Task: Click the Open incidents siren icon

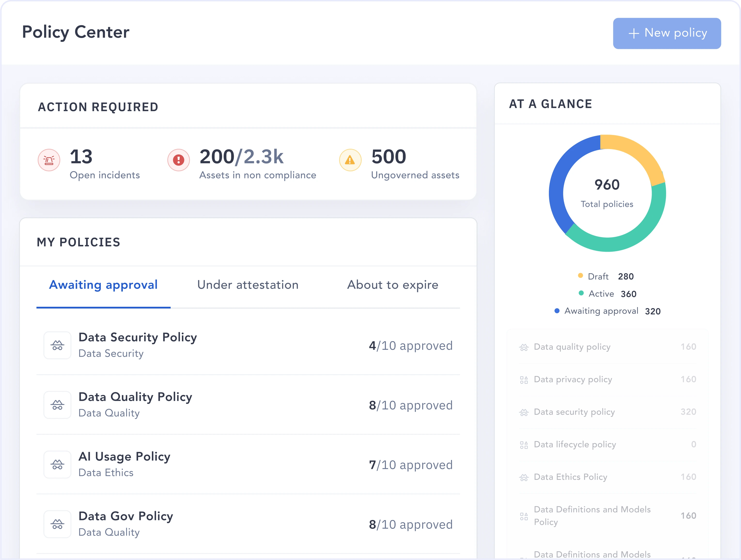Action: (x=49, y=160)
